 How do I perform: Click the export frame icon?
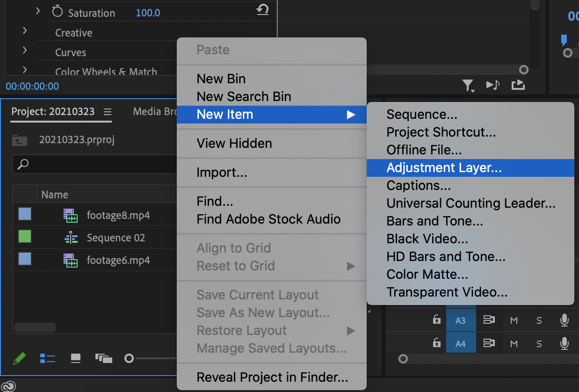[518, 85]
